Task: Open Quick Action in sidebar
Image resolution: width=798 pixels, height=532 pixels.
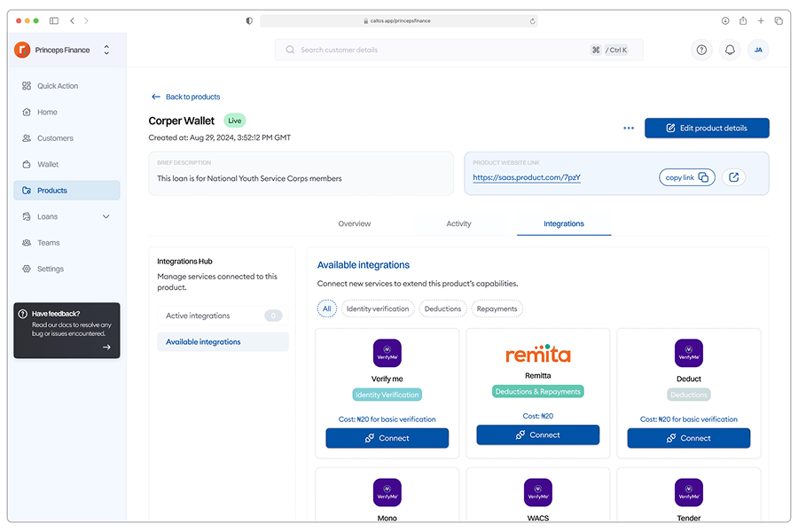Action: [58, 86]
